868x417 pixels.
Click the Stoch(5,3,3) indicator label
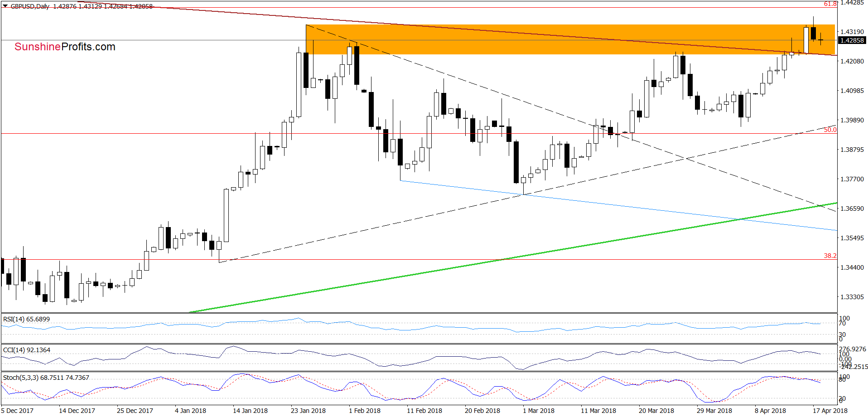point(46,378)
